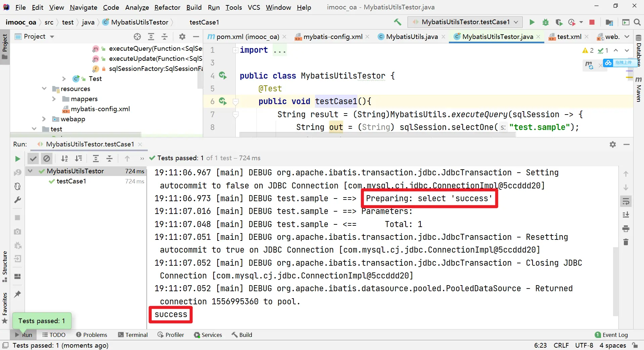This screenshot has height=350, width=644.
Task: Open the Terminal tool window
Action: (133, 335)
